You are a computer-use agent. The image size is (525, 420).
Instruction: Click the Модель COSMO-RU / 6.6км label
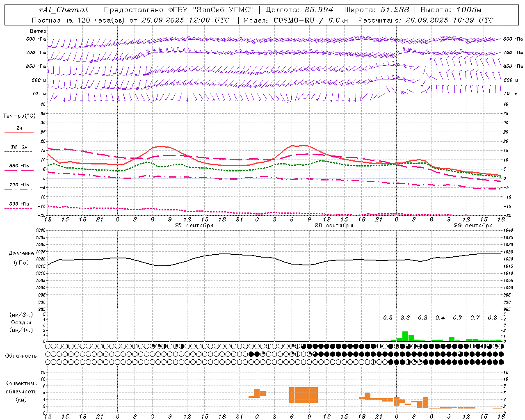click(x=296, y=20)
